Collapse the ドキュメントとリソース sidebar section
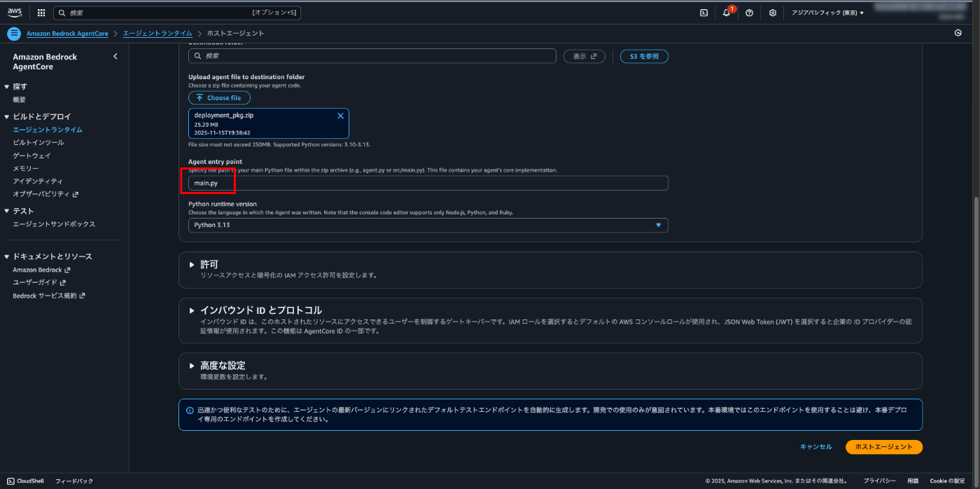 [x=7, y=256]
